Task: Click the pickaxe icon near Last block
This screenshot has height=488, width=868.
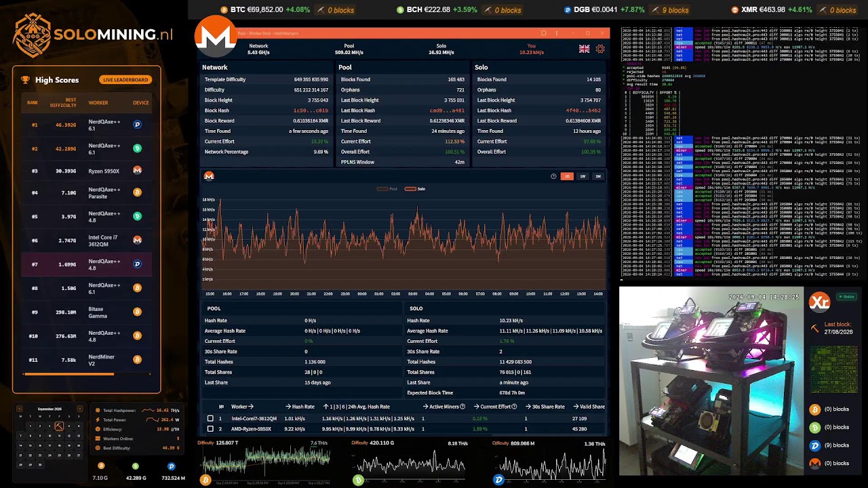Action: pyautogui.click(x=815, y=329)
